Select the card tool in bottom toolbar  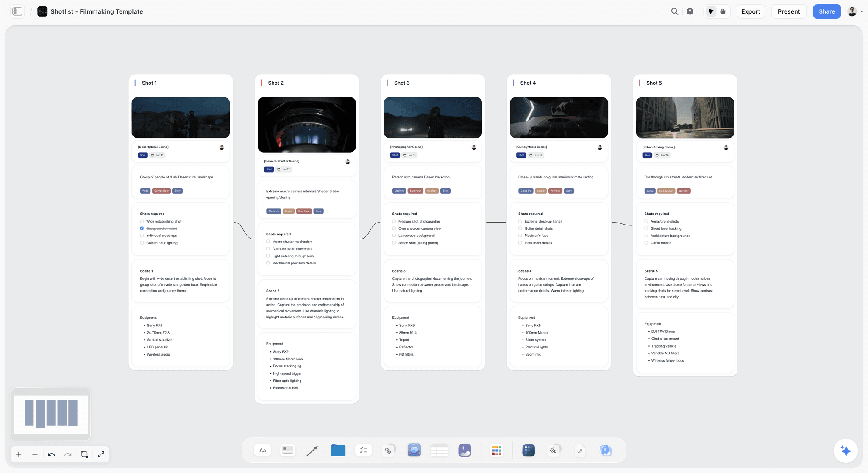tap(288, 450)
